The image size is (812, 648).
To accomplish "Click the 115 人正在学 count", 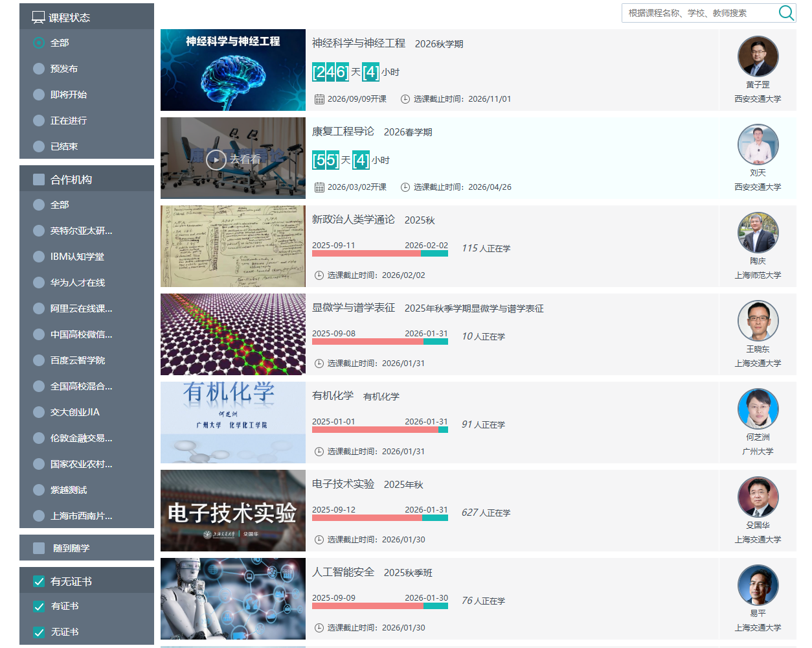I will [486, 248].
